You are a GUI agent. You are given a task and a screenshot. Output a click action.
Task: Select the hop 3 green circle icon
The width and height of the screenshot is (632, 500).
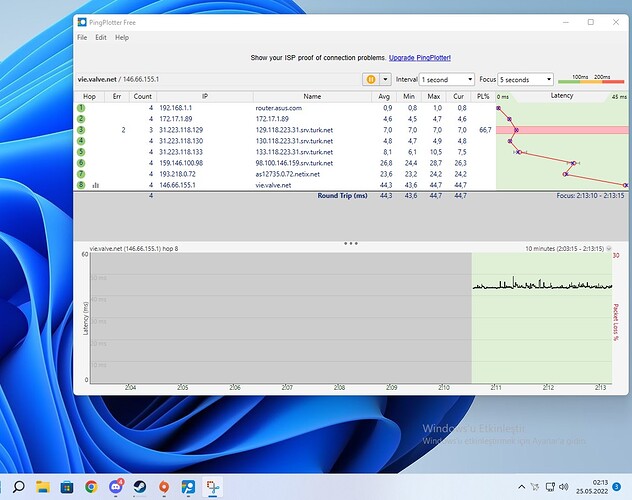81,130
